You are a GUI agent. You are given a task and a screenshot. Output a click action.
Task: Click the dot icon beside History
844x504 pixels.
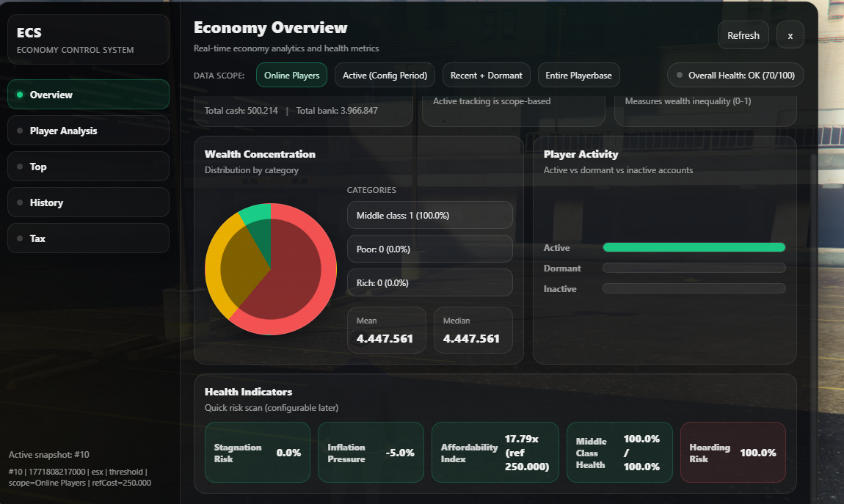point(20,202)
